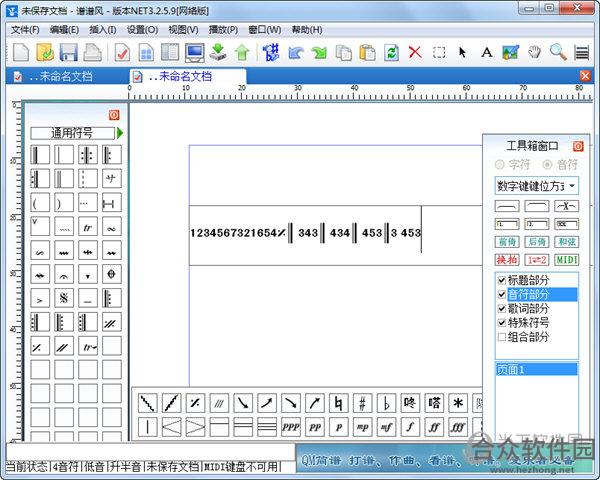Viewport: 600px width, 480px height.
Task: Select the 音符 radio button
Action: (x=547, y=165)
